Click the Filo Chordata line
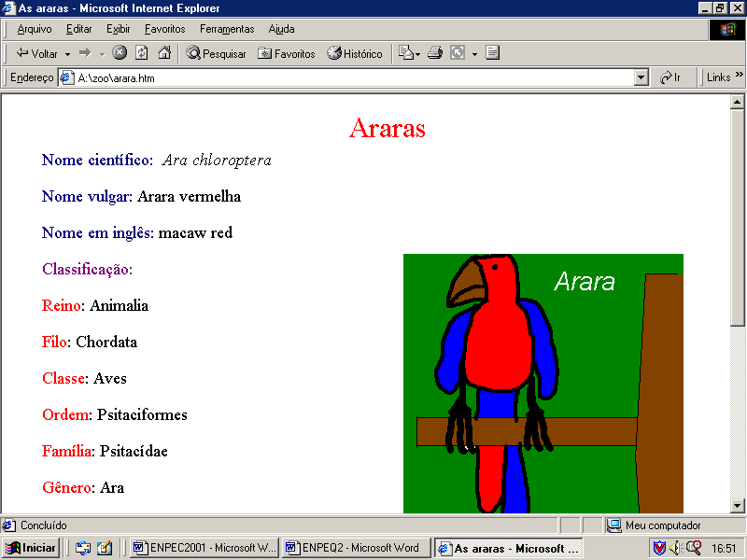The height and width of the screenshot is (560, 747). [x=90, y=342]
